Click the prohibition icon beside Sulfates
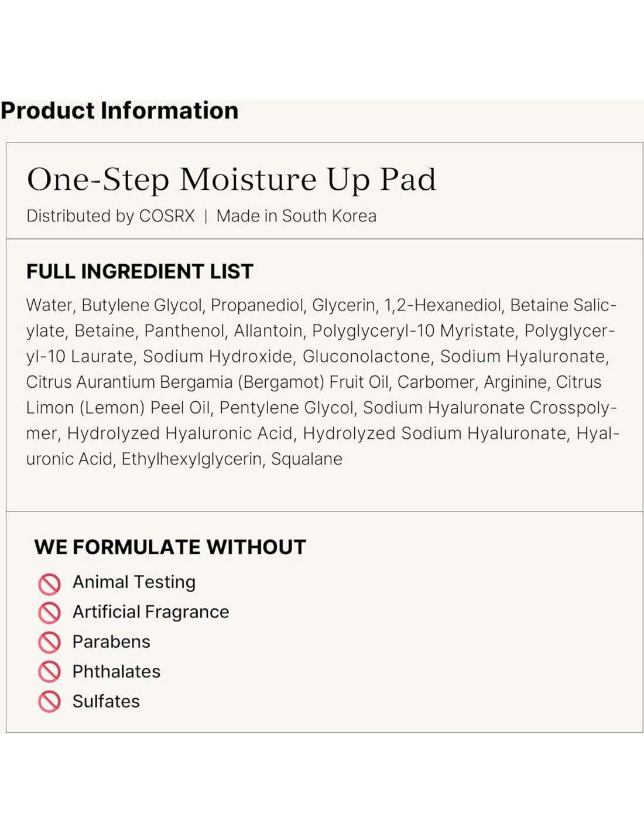Image resolution: width=644 pixels, height=833 pixels. coord(50,702)
